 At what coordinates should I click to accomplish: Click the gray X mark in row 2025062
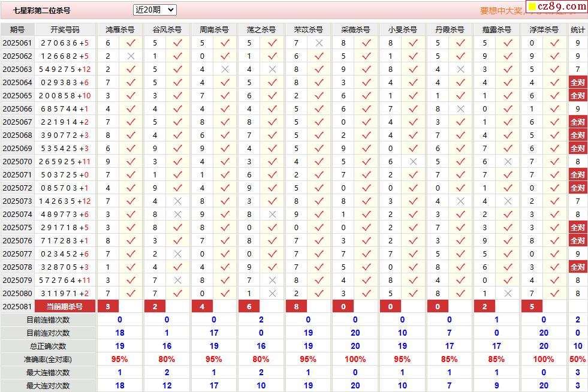[131, 56]
